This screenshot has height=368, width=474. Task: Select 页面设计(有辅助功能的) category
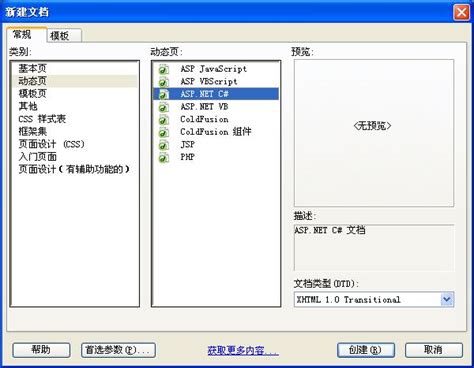pos(75,169)
